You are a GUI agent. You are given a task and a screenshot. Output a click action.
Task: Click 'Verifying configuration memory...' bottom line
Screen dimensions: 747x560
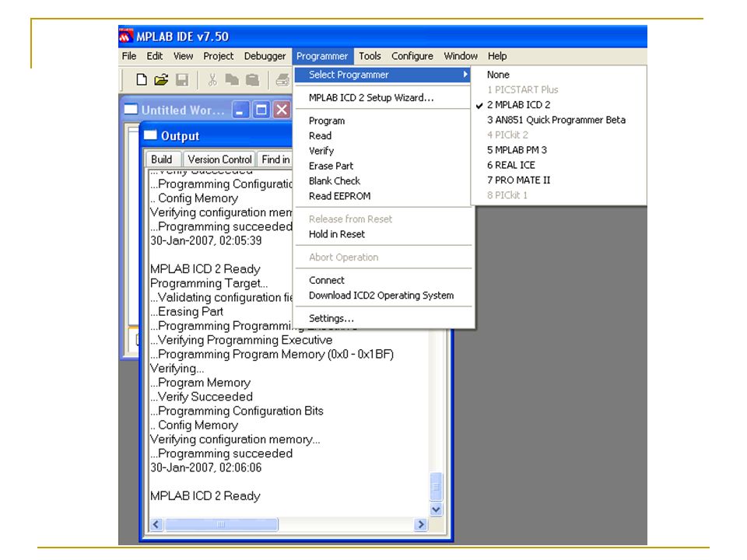point(235,439)
